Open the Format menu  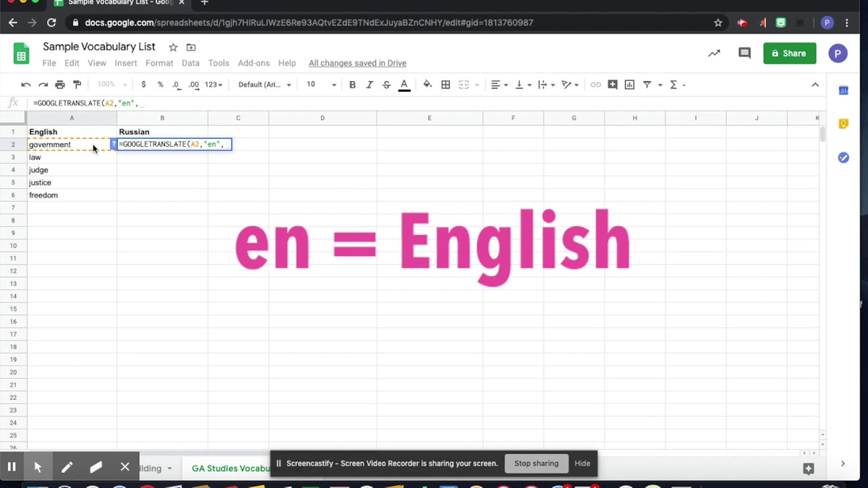[159, 63]
